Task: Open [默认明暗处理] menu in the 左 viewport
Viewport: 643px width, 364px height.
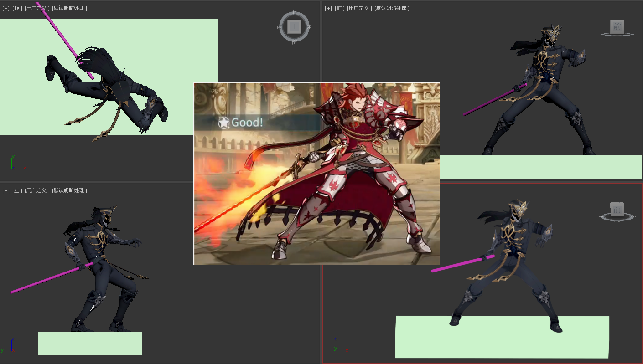Action: tap(69, 190)
